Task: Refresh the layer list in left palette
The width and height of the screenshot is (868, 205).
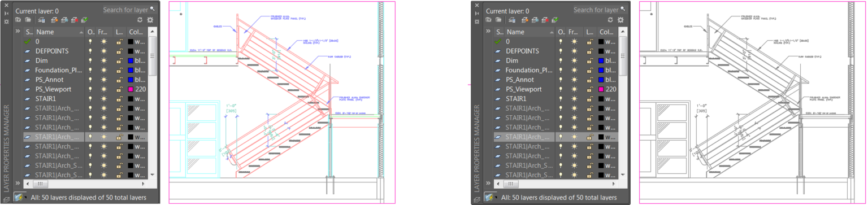Action: 140,20
